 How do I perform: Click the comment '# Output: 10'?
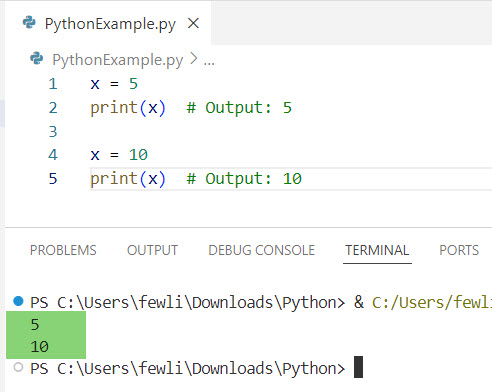tap(244, 179)
